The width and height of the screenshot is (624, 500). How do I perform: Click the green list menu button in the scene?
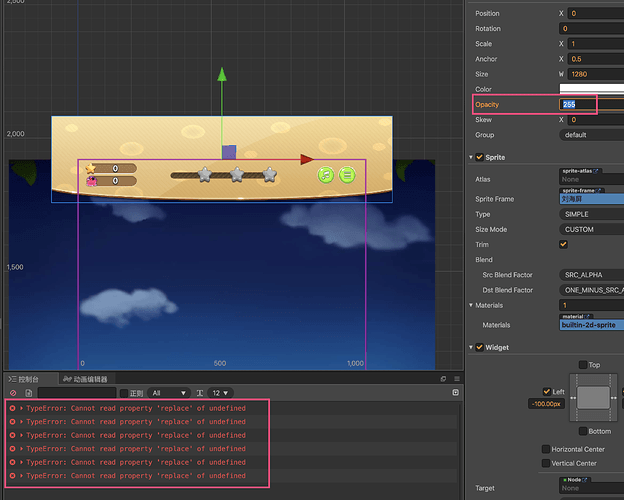pos(347,175)
